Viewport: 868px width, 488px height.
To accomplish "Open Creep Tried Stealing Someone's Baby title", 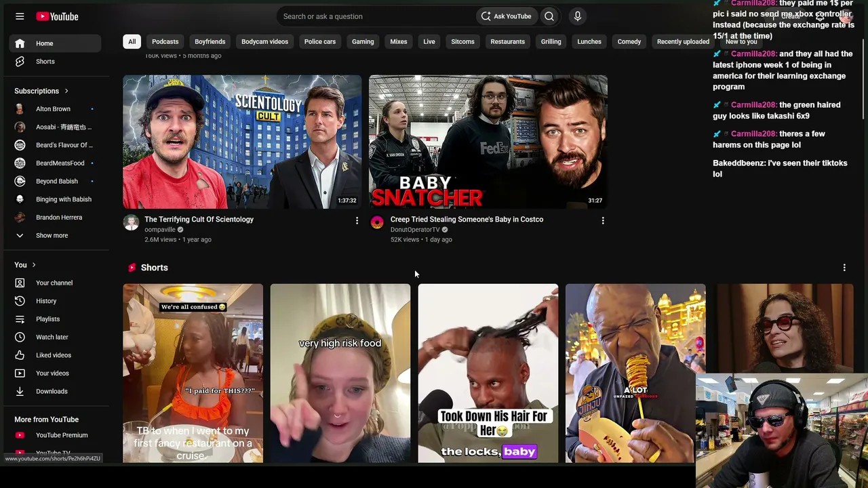I will click(x=467, y=220).
